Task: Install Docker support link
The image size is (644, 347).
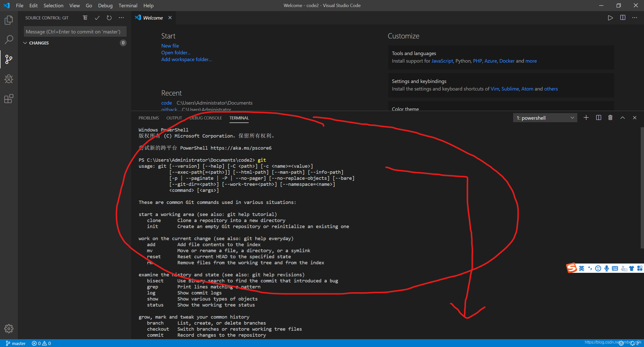Action: click(507, 61)
